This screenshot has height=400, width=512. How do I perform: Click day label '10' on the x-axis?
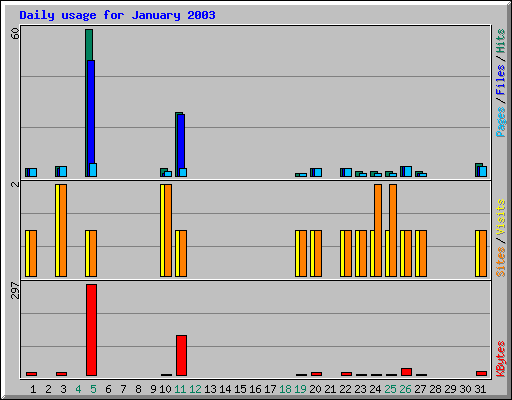click(x=165, y=389)
